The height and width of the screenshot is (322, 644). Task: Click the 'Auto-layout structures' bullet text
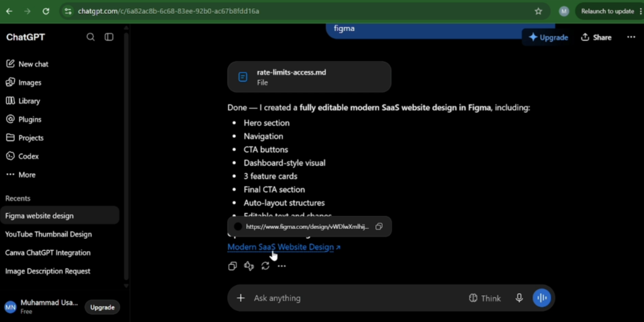pos(284,203)
